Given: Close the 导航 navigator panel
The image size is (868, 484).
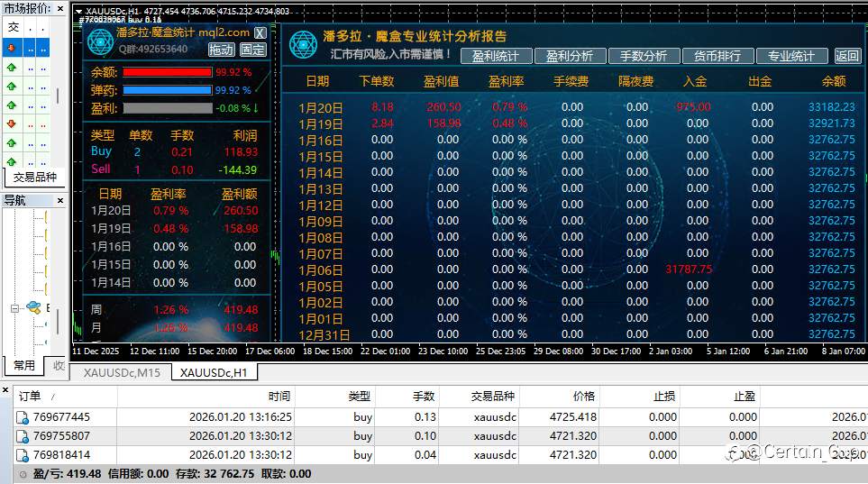Looking at the screenshot, I should coord(60,200).
